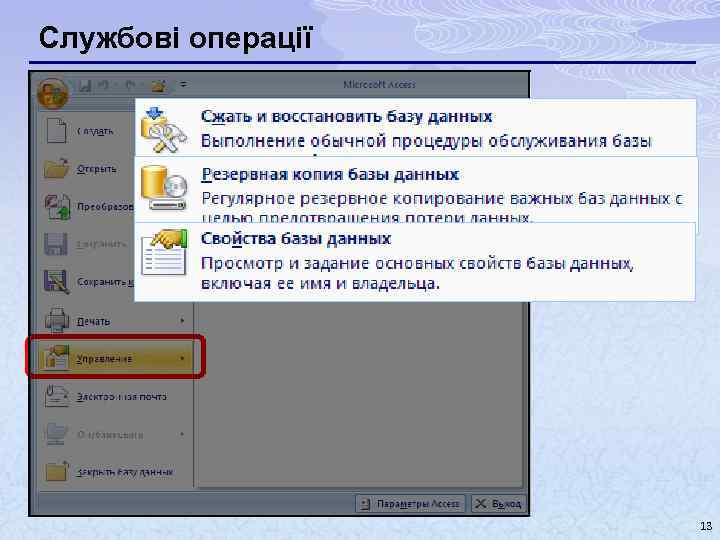The height and width of the screenshot is (540, 720).
Task: Click the Электронная почта envelope icon
Action: (56, 396)
